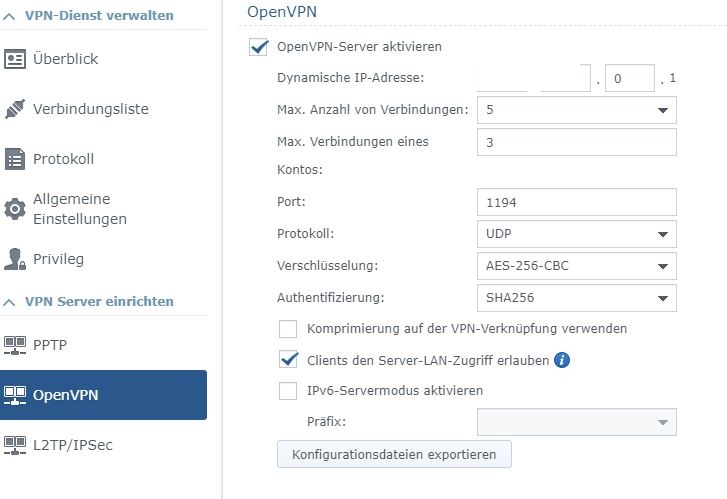Screen dimensions: 727x499
Task: Click the Privileg user-lock icon
Action: pyautogui.click(x=15, y=259)
